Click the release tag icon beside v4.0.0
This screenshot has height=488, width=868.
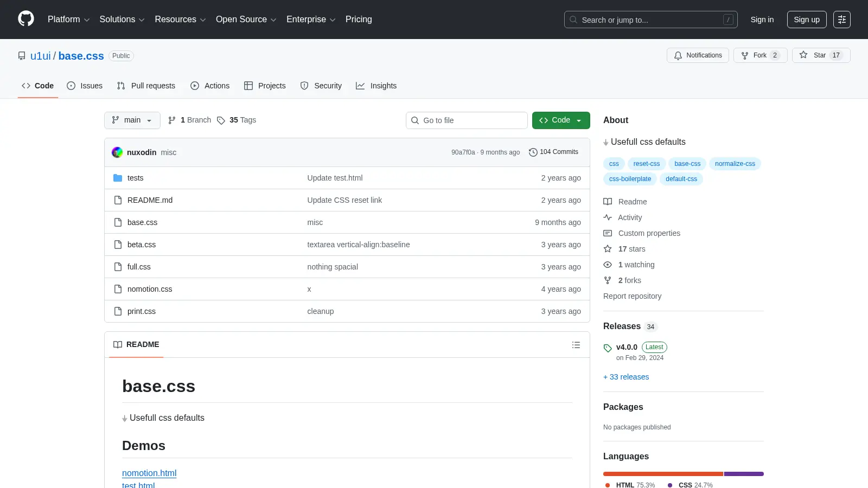point(608,348)
